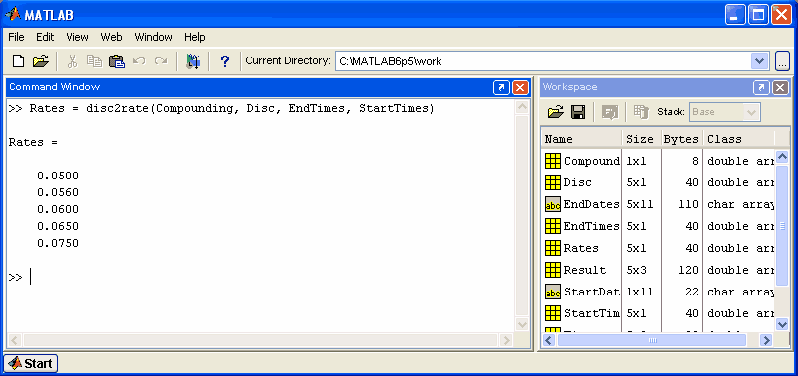
Task: Click the Workspace scrollbar down arrow
Action: 782,324
